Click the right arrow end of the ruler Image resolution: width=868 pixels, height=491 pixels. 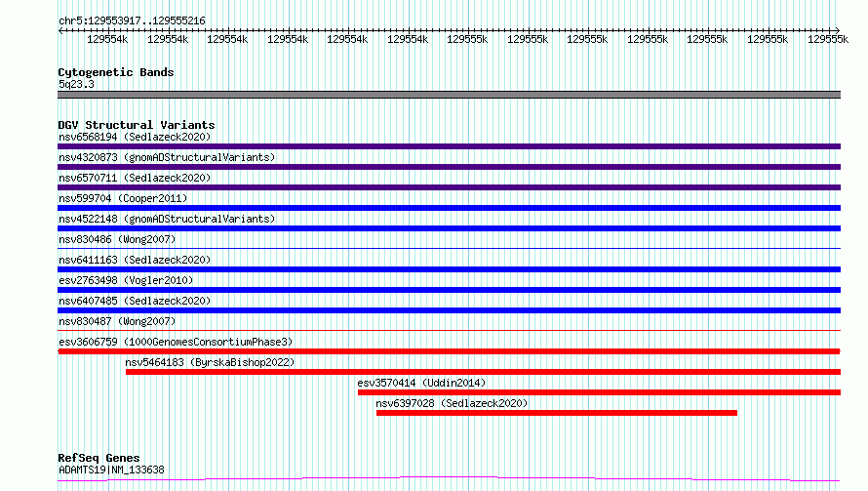(x=837, y=30)
